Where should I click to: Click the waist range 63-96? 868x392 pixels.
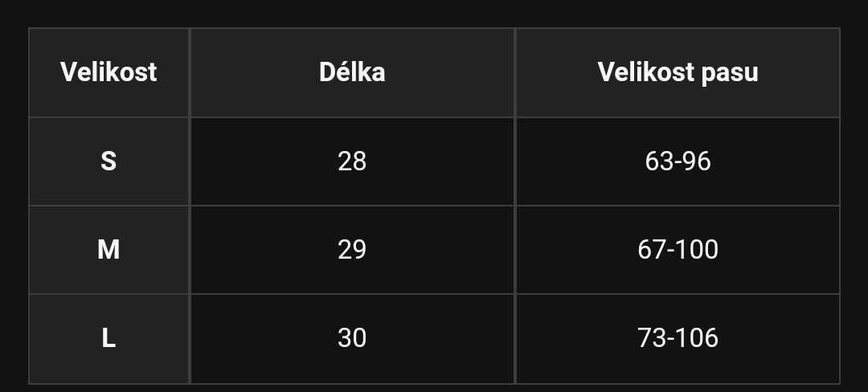point(678,161)
